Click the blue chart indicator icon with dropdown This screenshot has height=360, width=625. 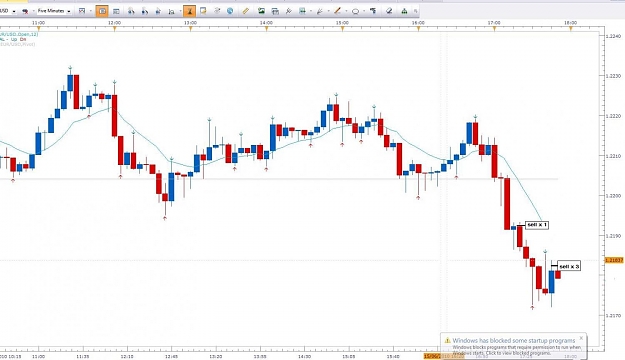click(303, 11)
